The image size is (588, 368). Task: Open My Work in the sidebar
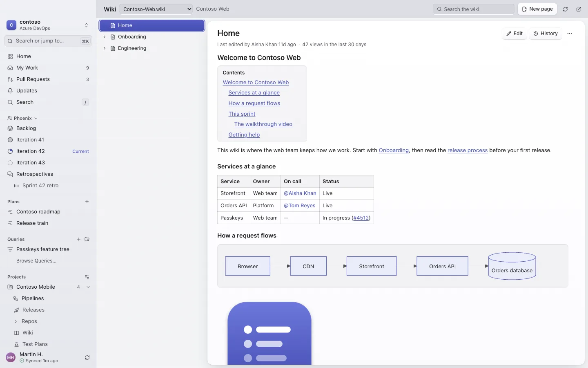(x=48, y=68)
